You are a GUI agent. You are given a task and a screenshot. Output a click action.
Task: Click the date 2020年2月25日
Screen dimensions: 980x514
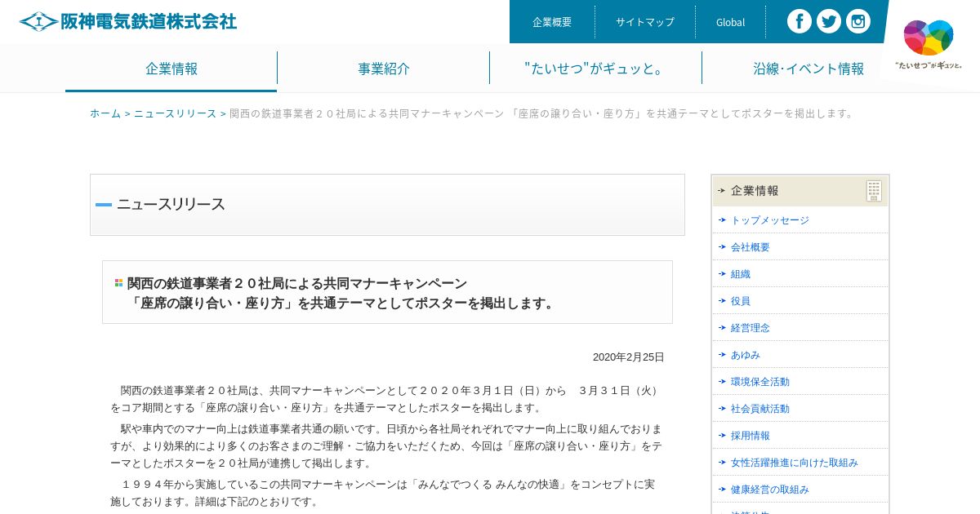[x=629, y=357]
